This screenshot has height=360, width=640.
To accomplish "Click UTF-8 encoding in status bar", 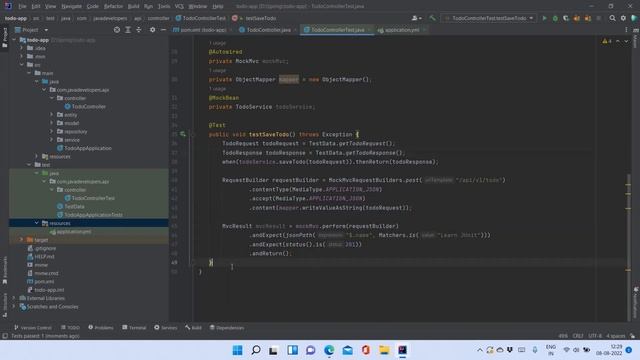I will 595,336.
